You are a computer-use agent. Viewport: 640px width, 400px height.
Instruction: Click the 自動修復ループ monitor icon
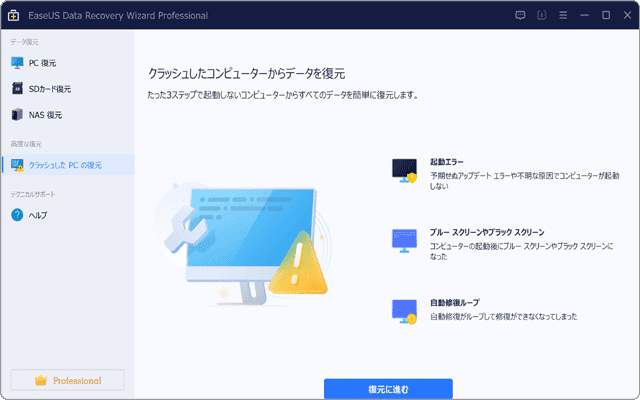point(404,312)
